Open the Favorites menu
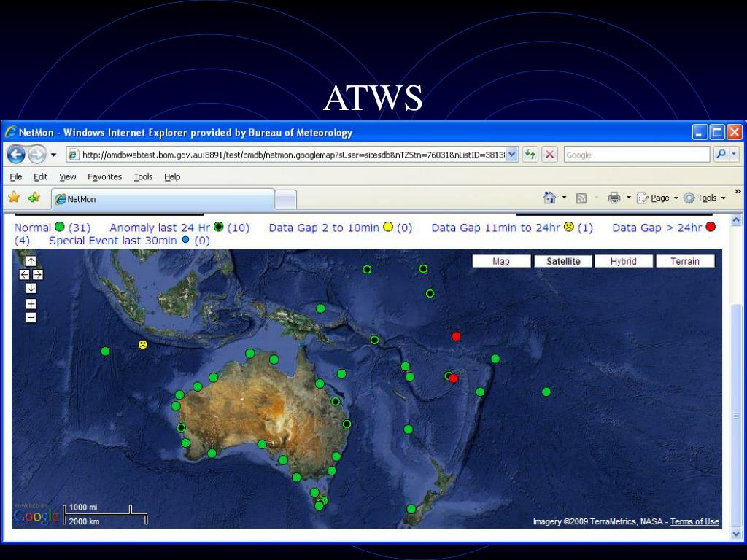Viewport: 747px width, 560px height. tap(104, 176)
